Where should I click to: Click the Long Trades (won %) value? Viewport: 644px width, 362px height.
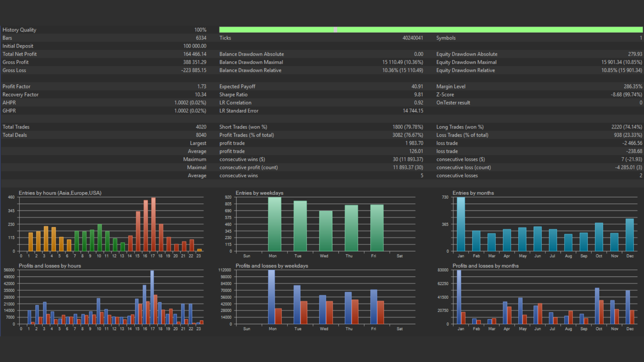[x=626, y=127]
